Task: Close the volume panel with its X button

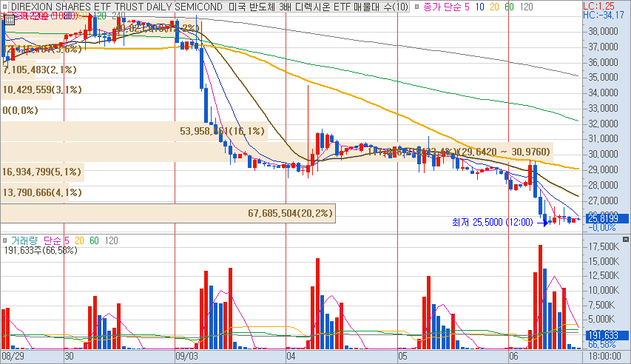Action: (625, 240)
